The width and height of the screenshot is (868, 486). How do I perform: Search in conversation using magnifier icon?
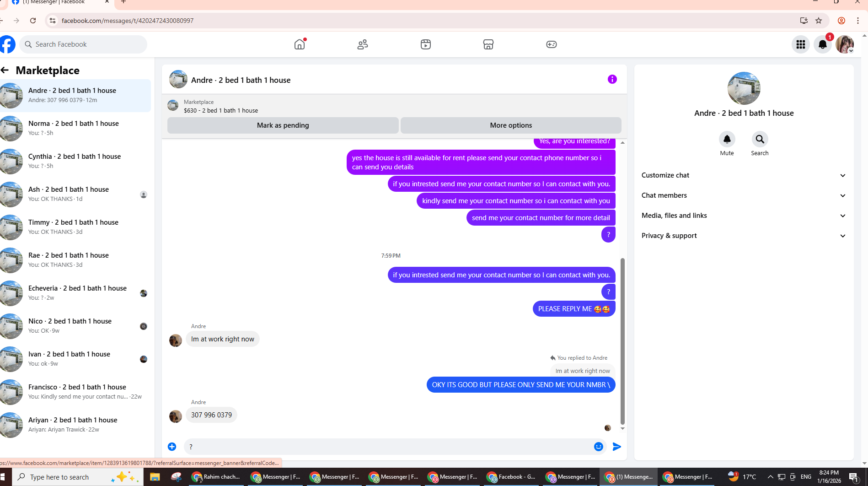pos(760,139)
